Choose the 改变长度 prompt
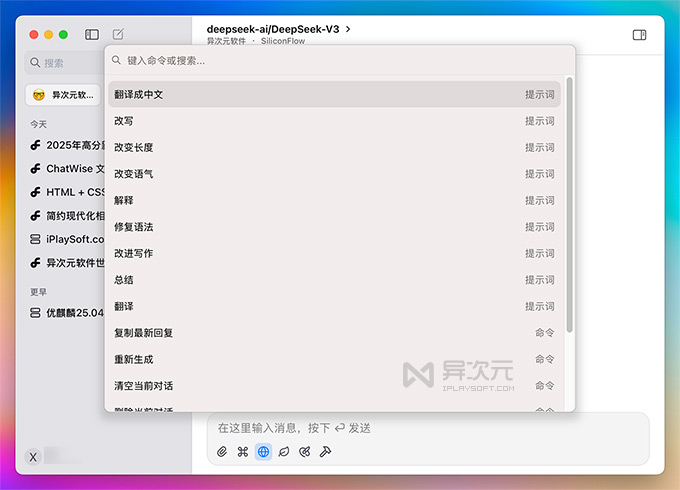The width and height of the screenshot is (680, 490). tap(334, 147)
